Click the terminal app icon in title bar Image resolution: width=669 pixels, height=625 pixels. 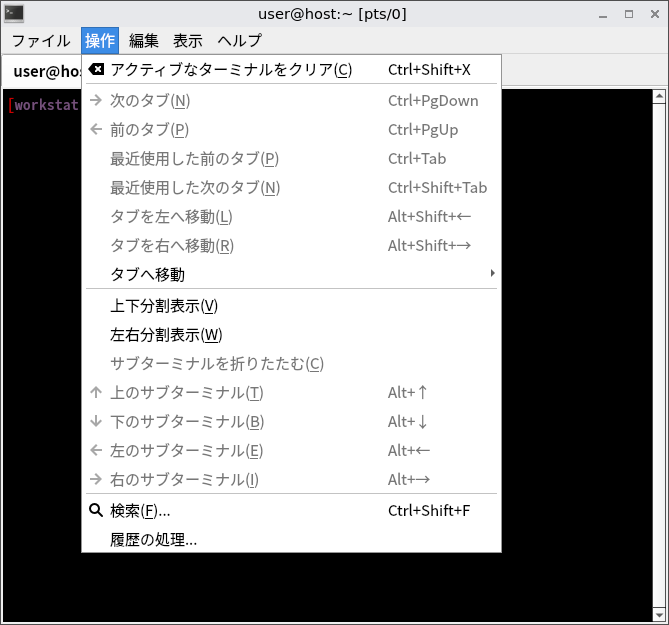click(x=14, y=14)
